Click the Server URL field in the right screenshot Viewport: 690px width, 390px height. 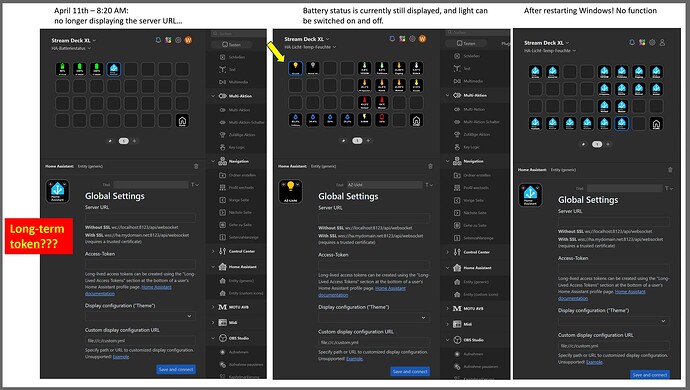614,221
